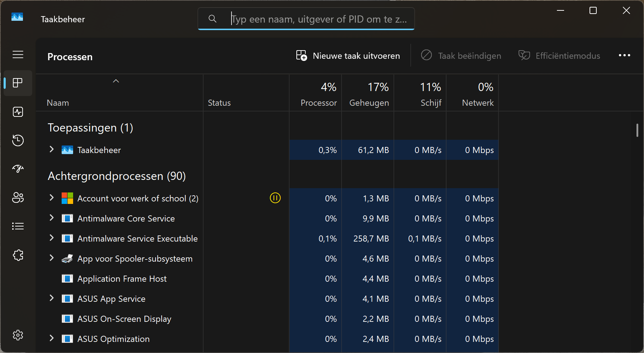
Task: Expand Account voor werk of school
Action: 52,198
